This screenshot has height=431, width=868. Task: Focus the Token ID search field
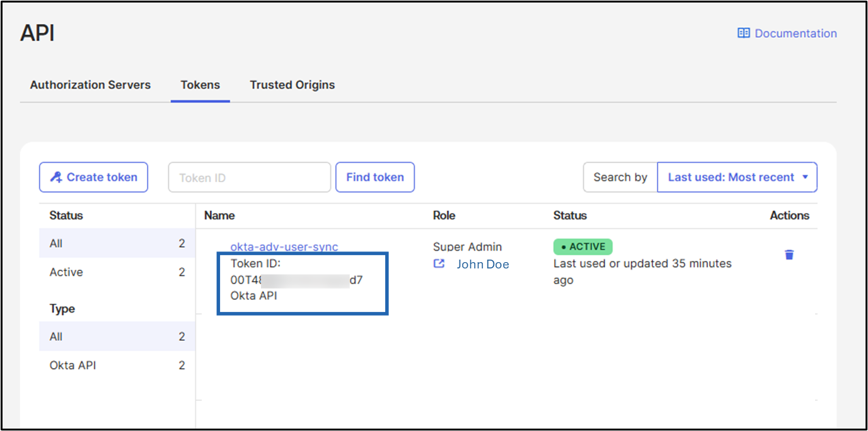tap(250, 177)
